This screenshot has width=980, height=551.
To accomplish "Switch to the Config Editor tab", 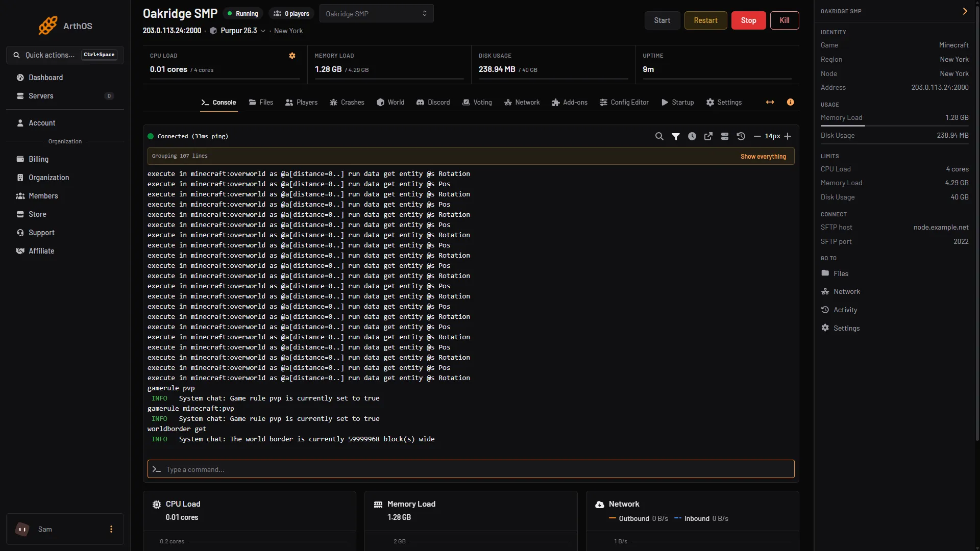I will point(624,102).
